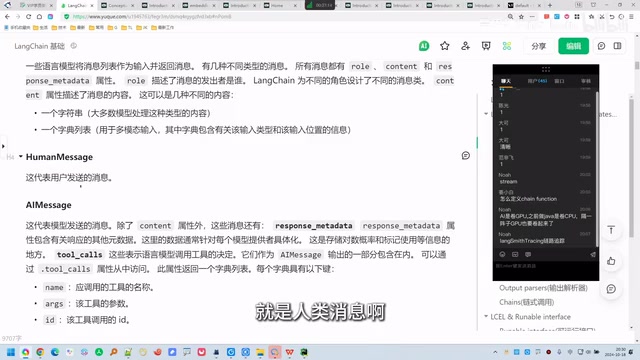The height and width of the screenshot is (360, 640).
Task: Switch to the default browser tab
Action: (524, 5)
